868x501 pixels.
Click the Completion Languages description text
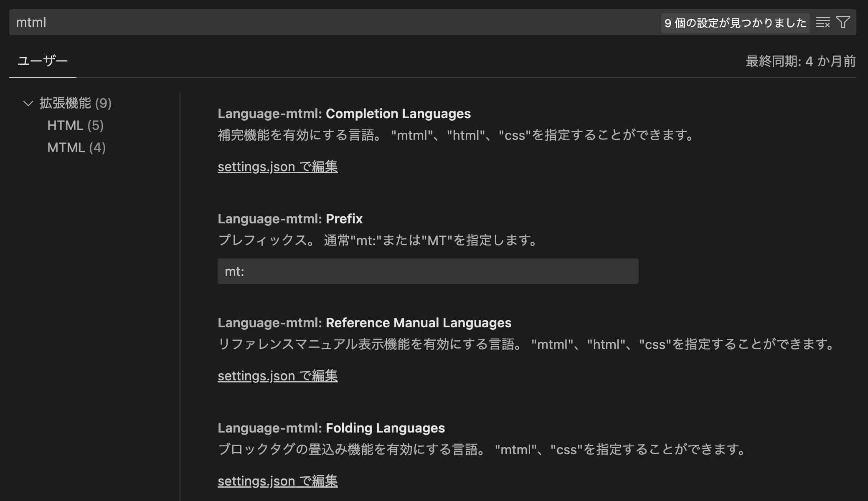pos(457,135)
